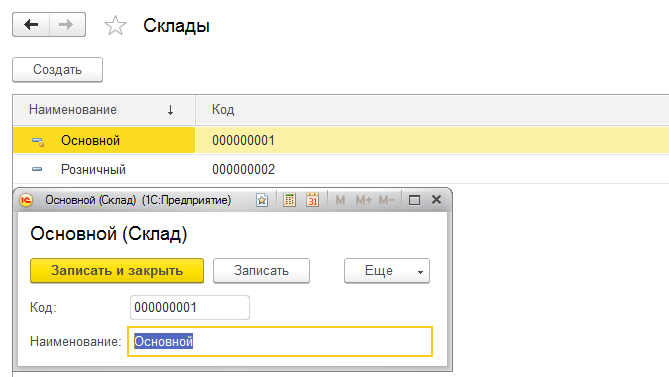Click the Записать button
Screen dimensions: 669x377
(x=261, y=270)
